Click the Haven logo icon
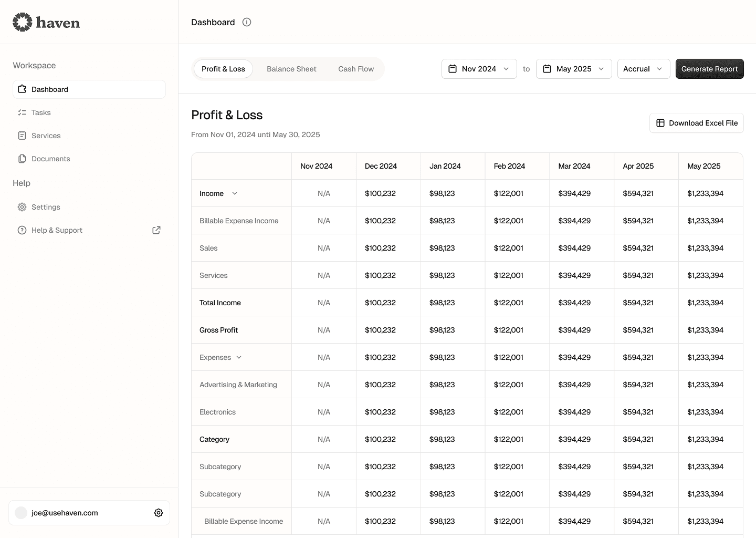 pyautogui.click(x=22, y=22)
